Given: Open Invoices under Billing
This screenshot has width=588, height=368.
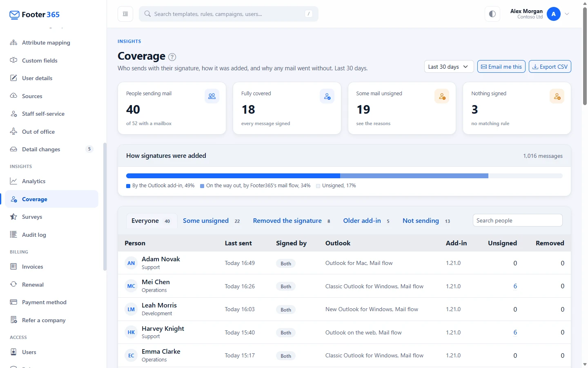Looking at the screenshot, I should [x=51, y=267].
